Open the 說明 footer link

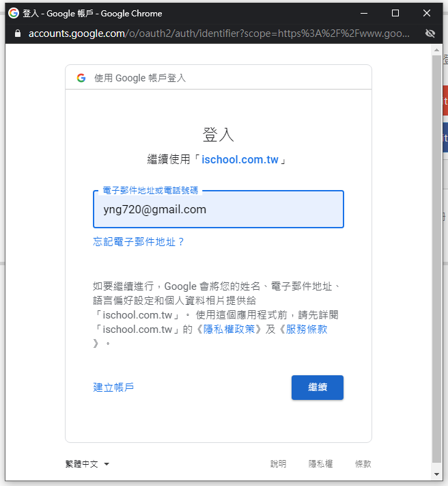[278, 464]
